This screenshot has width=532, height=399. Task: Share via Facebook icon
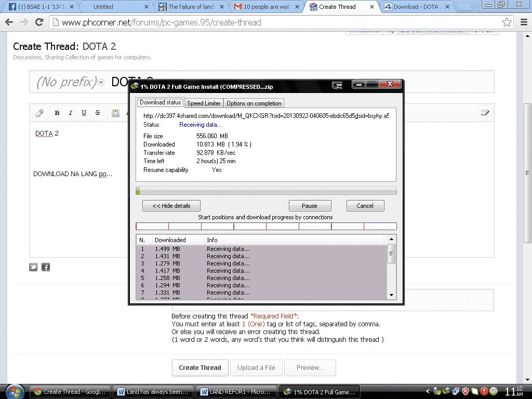46,267
